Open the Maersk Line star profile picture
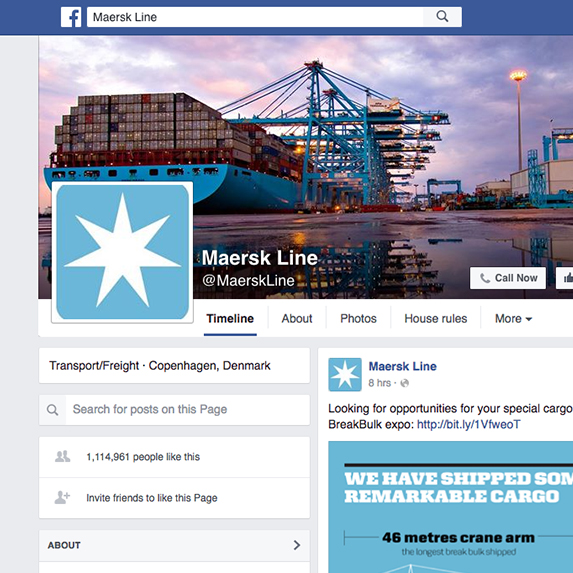573x573 pixels. (122, 252)
